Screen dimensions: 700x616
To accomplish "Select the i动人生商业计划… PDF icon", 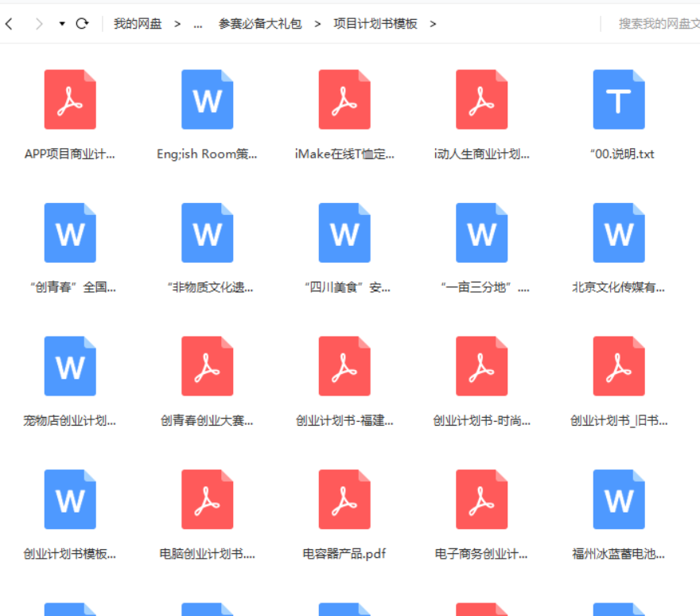I will [x=482, y=99].
